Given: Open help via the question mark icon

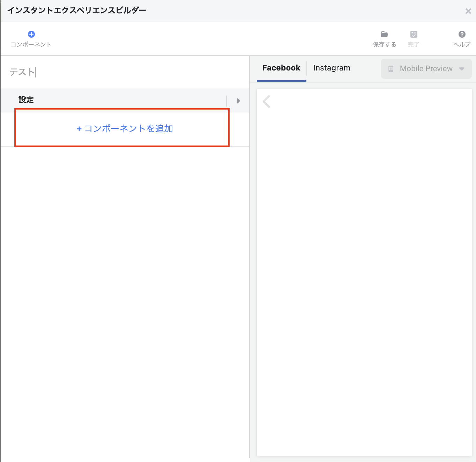Looking at the screenshot, I should click(x=462, y=34).
